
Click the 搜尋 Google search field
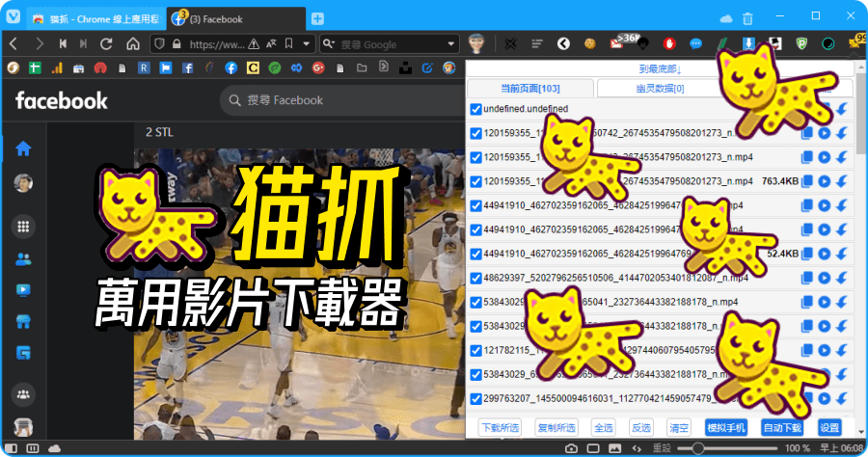392,43
